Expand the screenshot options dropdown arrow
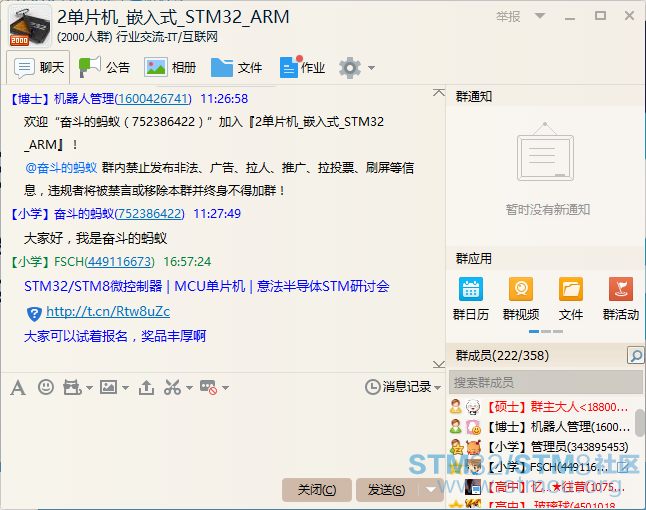This screenshot has height=510, width=646. 189,388
